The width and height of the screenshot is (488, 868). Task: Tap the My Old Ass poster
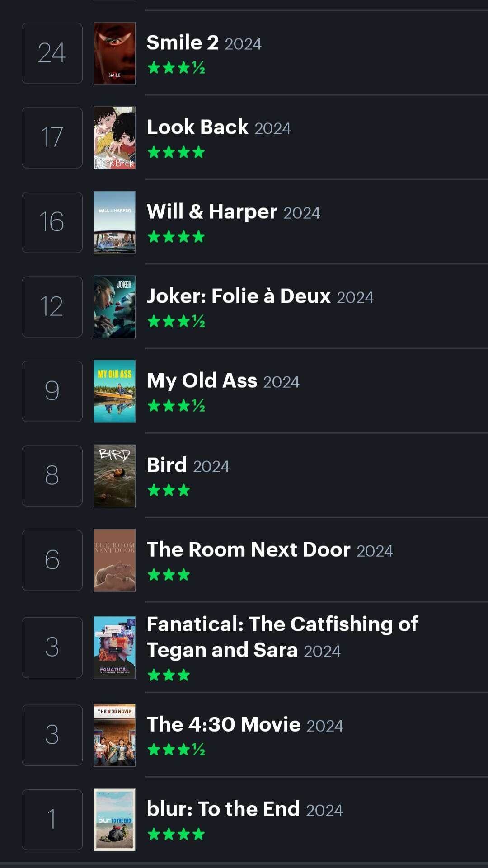(114, 391)
